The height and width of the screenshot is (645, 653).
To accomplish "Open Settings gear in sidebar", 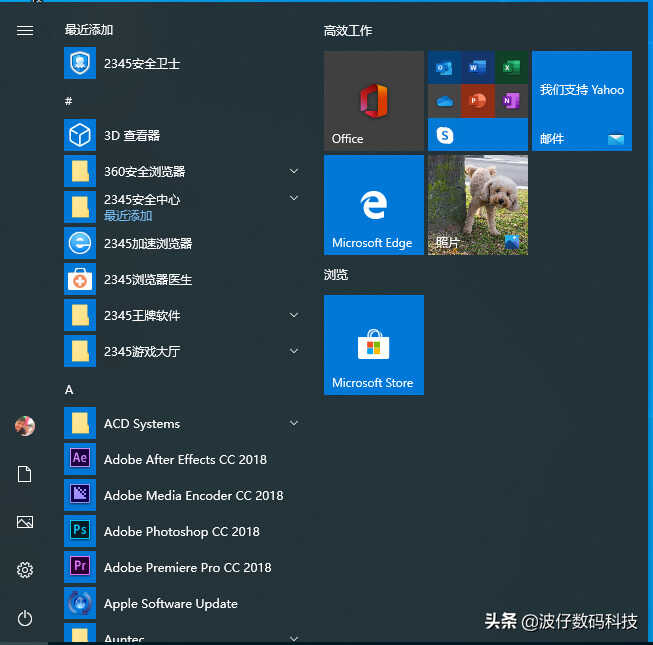I will point(25,570).
